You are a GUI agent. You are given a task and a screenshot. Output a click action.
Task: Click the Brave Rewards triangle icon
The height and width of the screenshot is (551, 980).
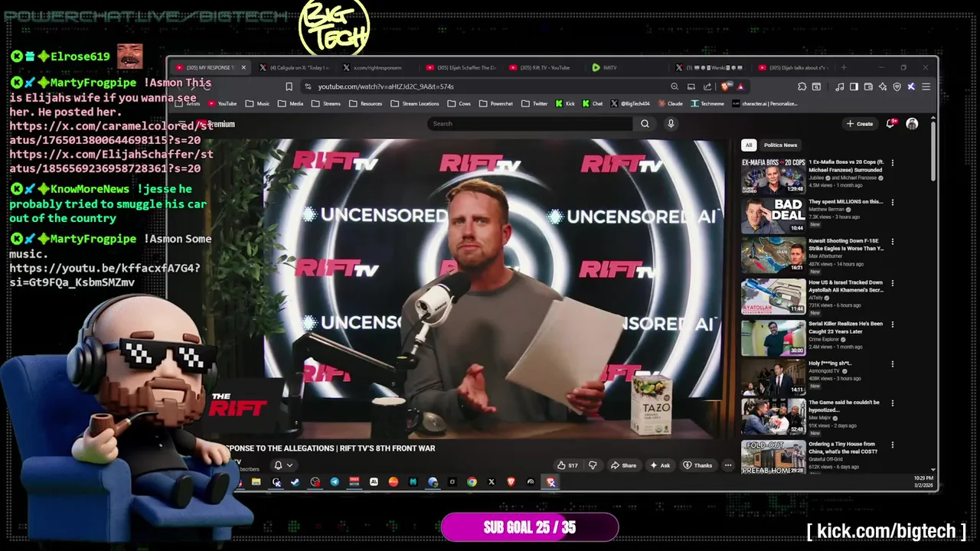(740, 86)
